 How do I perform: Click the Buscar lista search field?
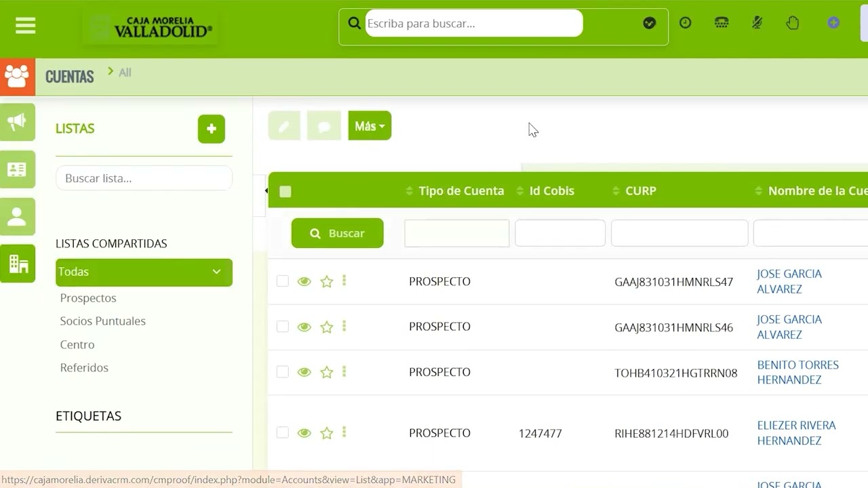(x=144, y=179)
